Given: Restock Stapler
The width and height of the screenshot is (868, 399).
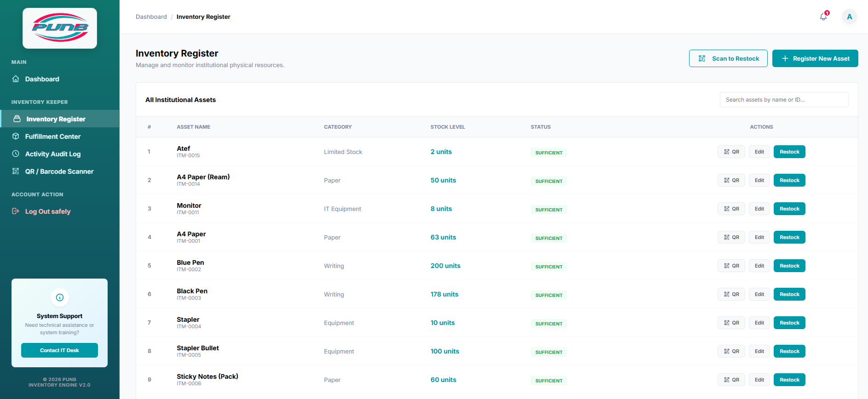Looking at the screenshot, I should pyautogui.click(x=789, y=323).
